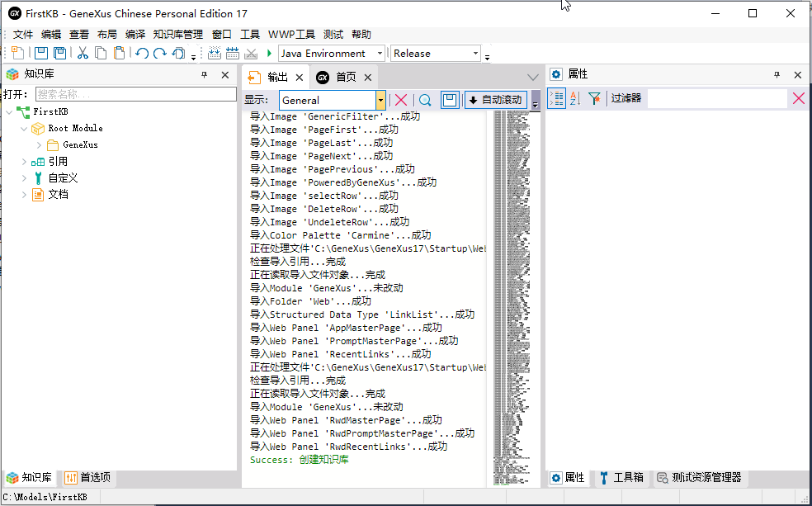812x506 pixels.
Task: Undo the last action
Action: (143, 53)
